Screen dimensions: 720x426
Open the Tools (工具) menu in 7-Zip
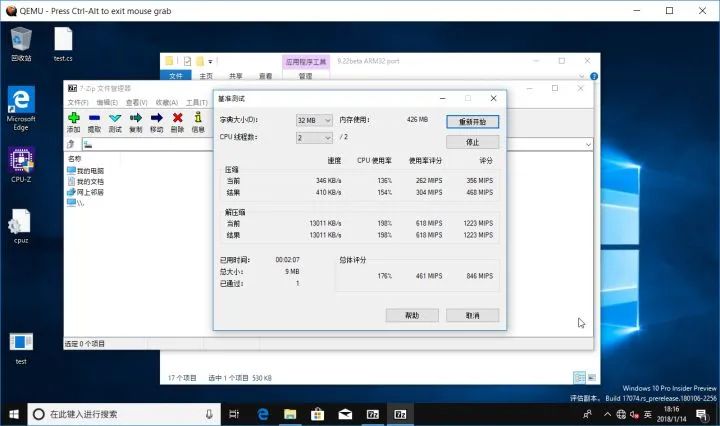[197, 102]
